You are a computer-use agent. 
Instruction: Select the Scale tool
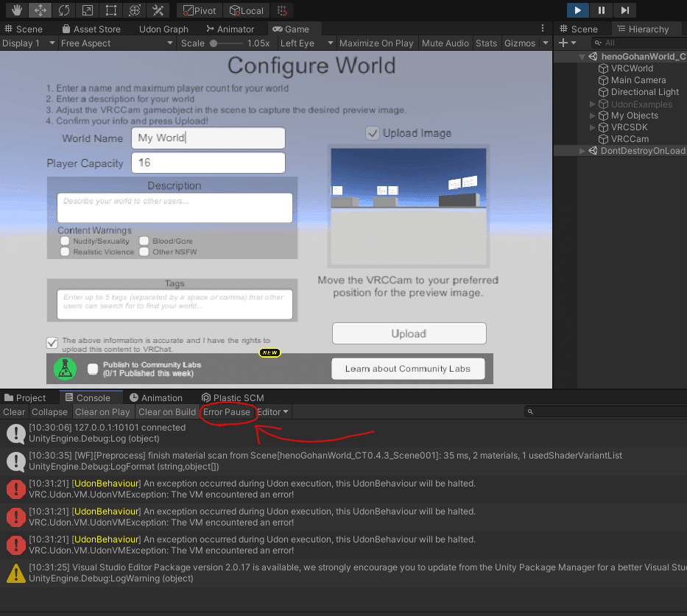tap(88, 10)
